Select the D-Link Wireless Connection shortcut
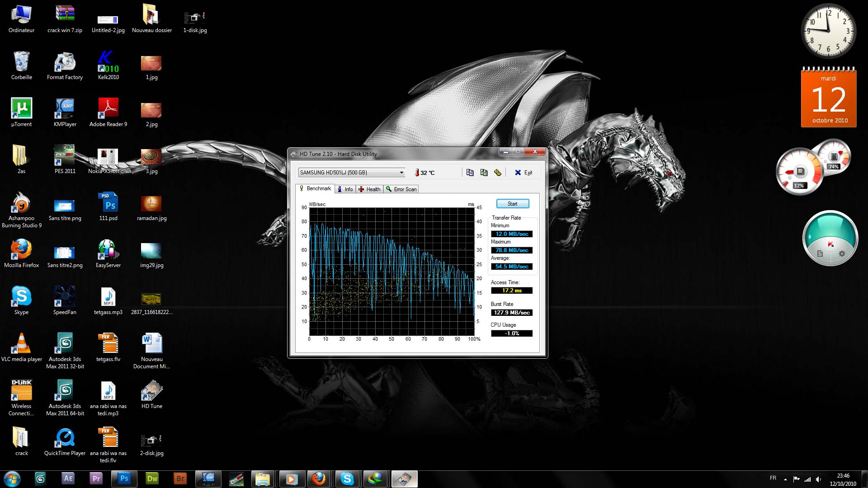868x488 pixels. coord(21,398)
